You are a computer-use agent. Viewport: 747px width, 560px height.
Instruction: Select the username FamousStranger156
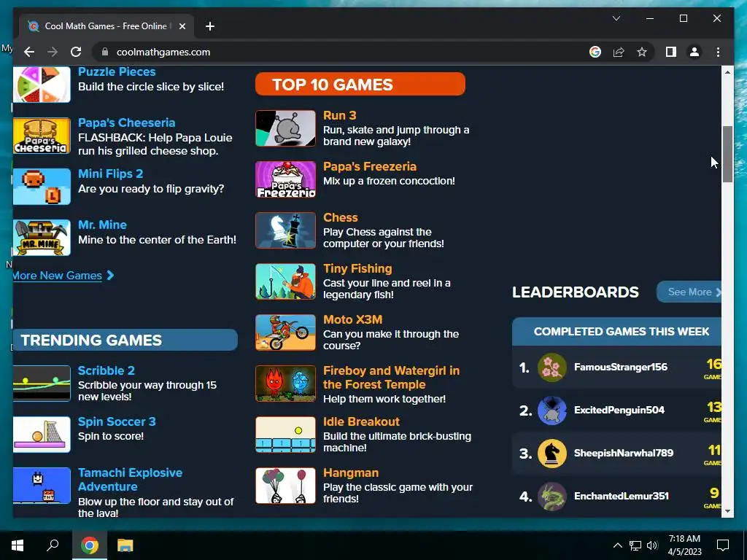(621, 367)
